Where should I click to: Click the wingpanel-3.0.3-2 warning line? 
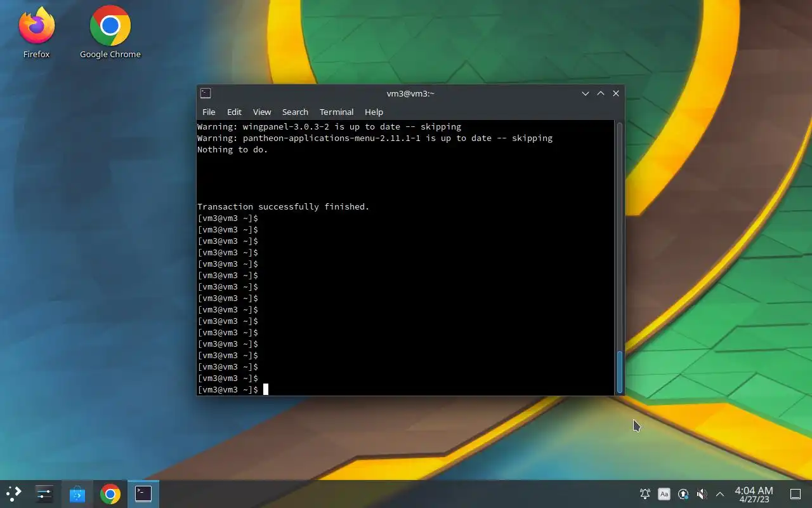[329, 126]
